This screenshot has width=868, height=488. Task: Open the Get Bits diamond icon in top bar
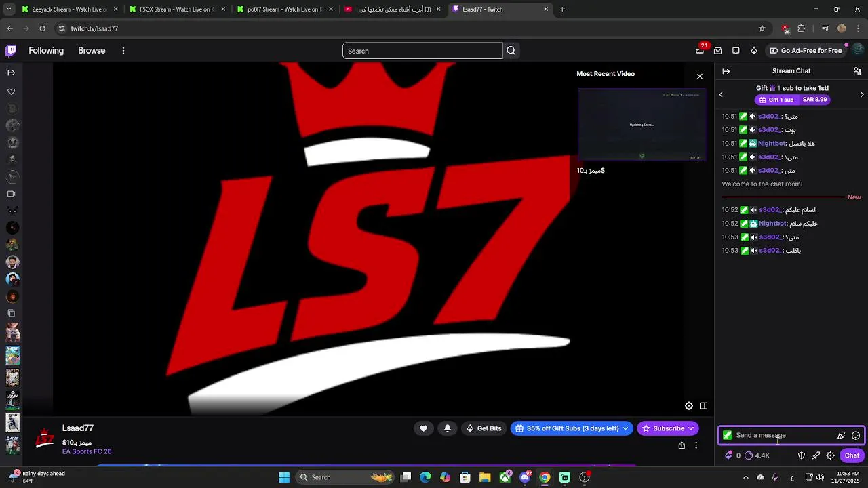click(x=753, y=51)
